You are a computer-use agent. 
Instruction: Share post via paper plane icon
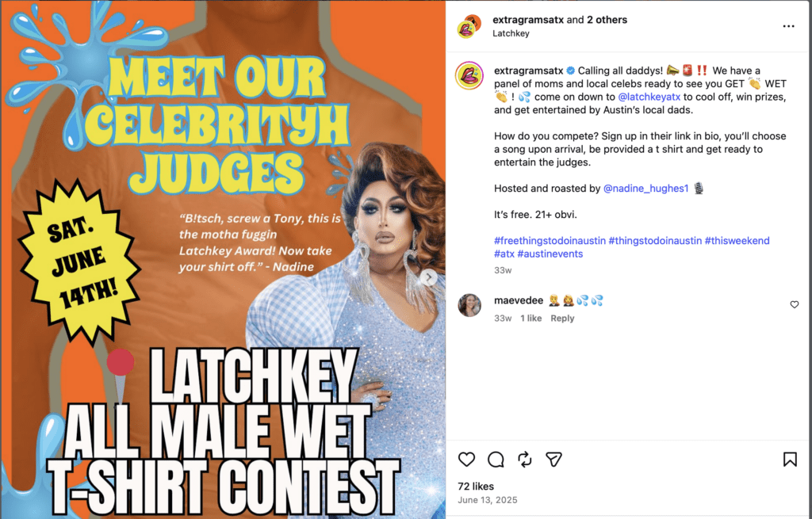[x=553, y=459]
